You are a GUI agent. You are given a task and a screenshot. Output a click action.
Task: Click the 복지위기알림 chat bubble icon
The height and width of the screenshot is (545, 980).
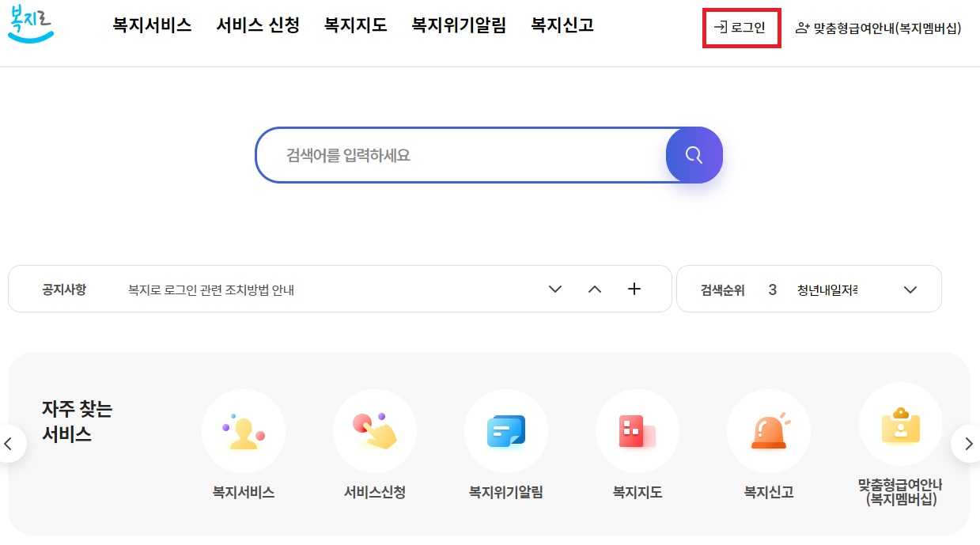pos(506,431)
